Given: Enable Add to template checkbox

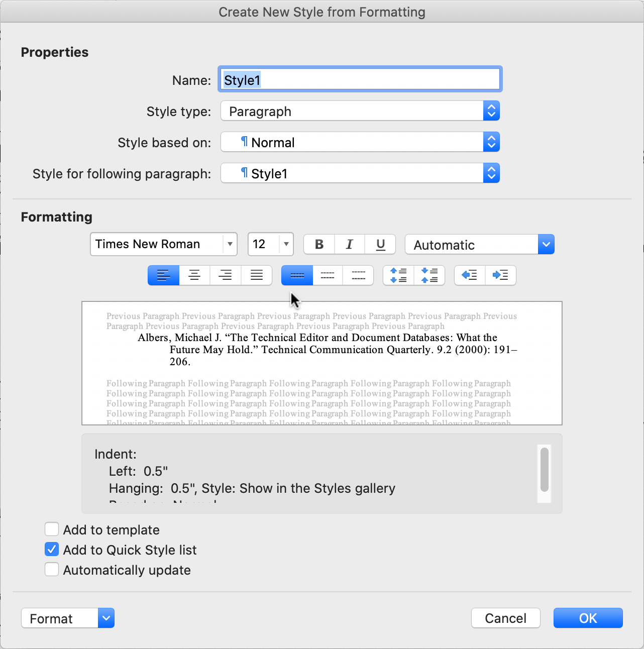Looking at the screenshot, I should tap(52, 529).
